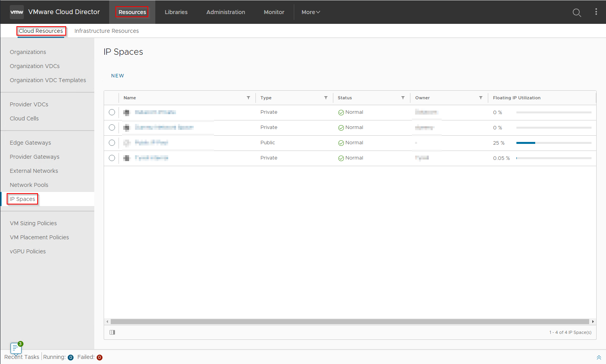Click the scrollbar right arrow
Screen dimensions: 606x364
pos(593,322)
